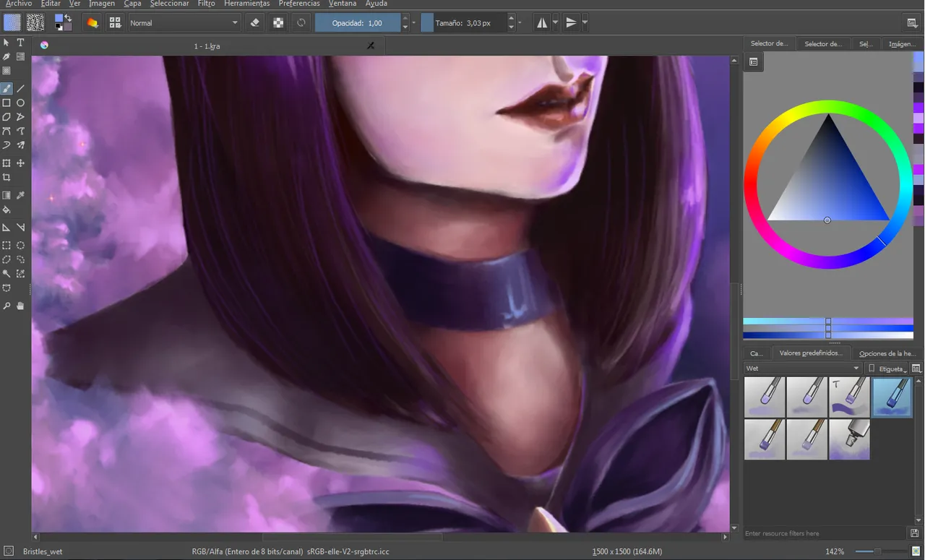The image size is (925, 560).
Task: Open the fill patterns chooser
Action: click(x=35, y=22)
